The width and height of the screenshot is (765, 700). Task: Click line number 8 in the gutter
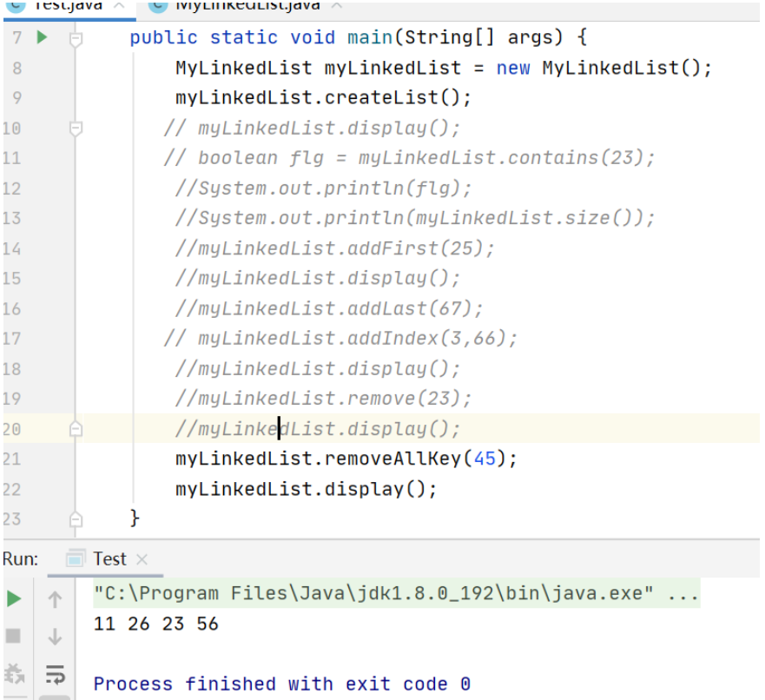17,68
